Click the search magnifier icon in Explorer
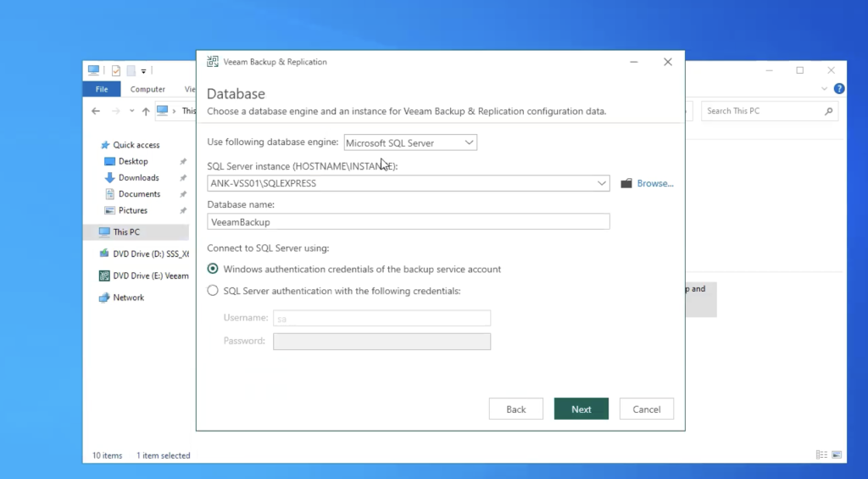Viewport: 868px width, 479px height. click(x=829, y=111)
